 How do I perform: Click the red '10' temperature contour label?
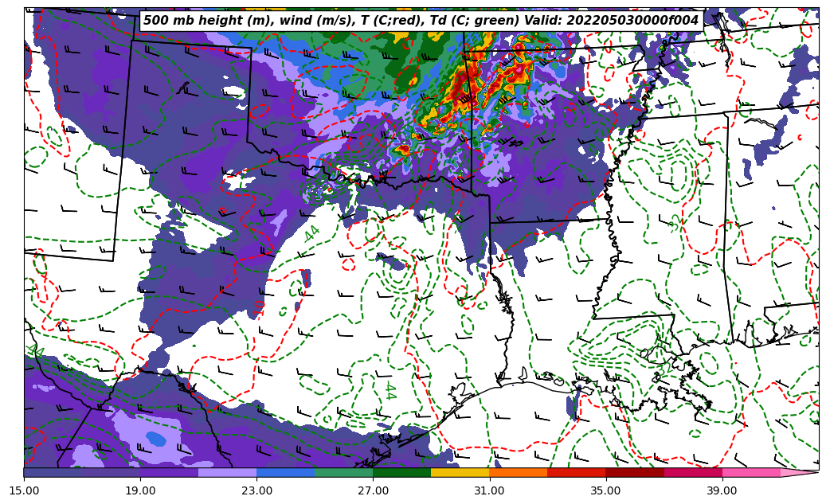click(x=259, y=307)
